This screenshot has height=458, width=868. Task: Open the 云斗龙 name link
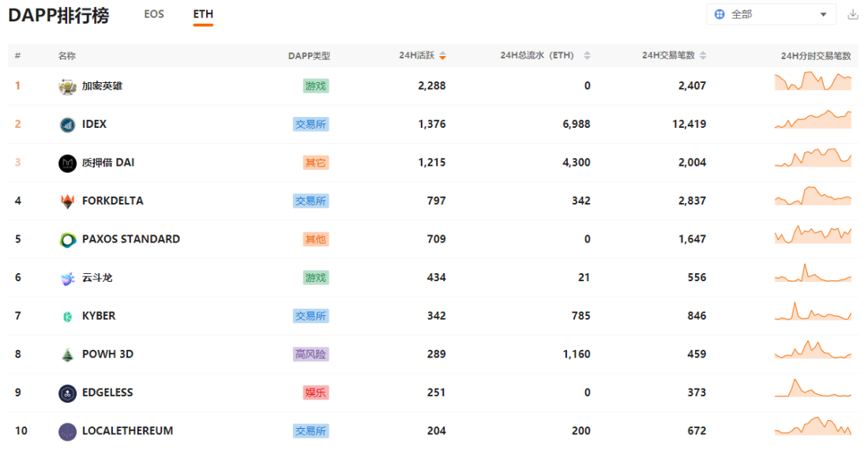tap(97, 277)
